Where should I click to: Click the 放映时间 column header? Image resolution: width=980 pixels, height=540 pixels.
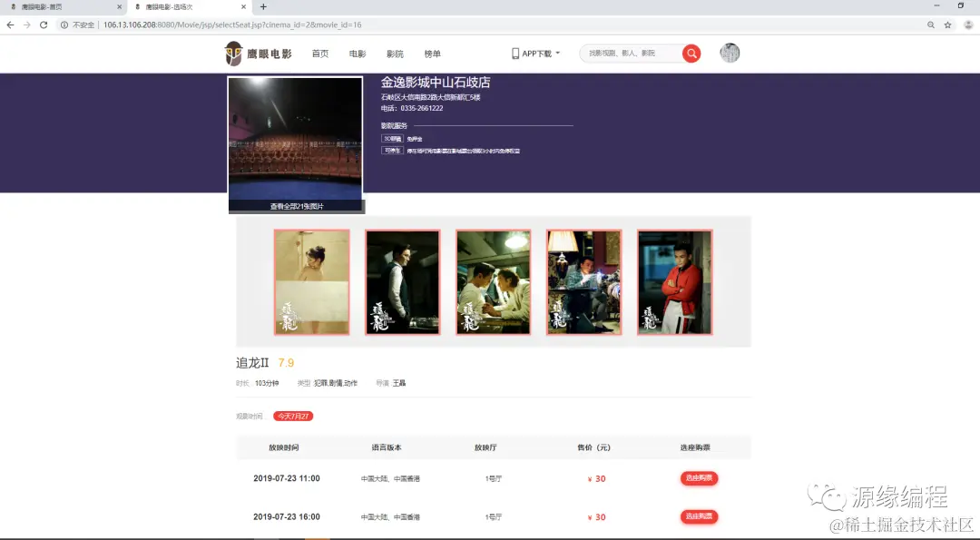coord(284,447)
